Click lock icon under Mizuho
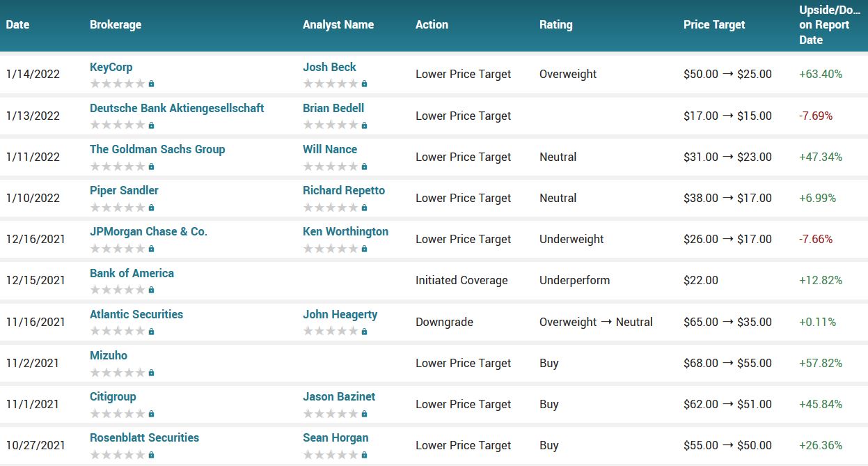This screenshot has height=466, width=868. tap(151, 373)
